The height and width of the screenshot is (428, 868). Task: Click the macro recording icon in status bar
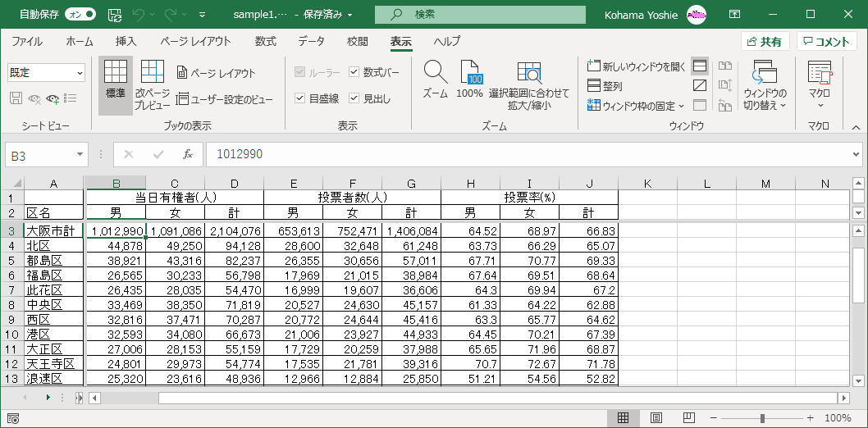[x=14, y=418]
